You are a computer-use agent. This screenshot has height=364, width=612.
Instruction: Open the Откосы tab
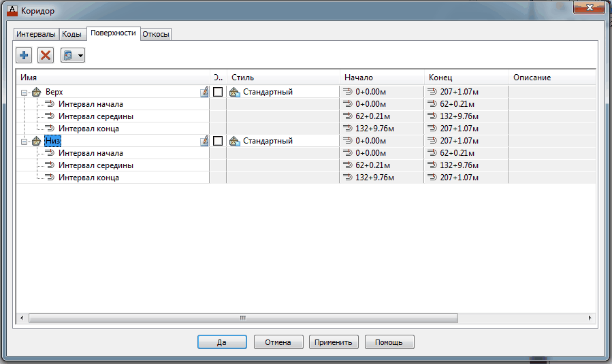[x=156, y=34]
